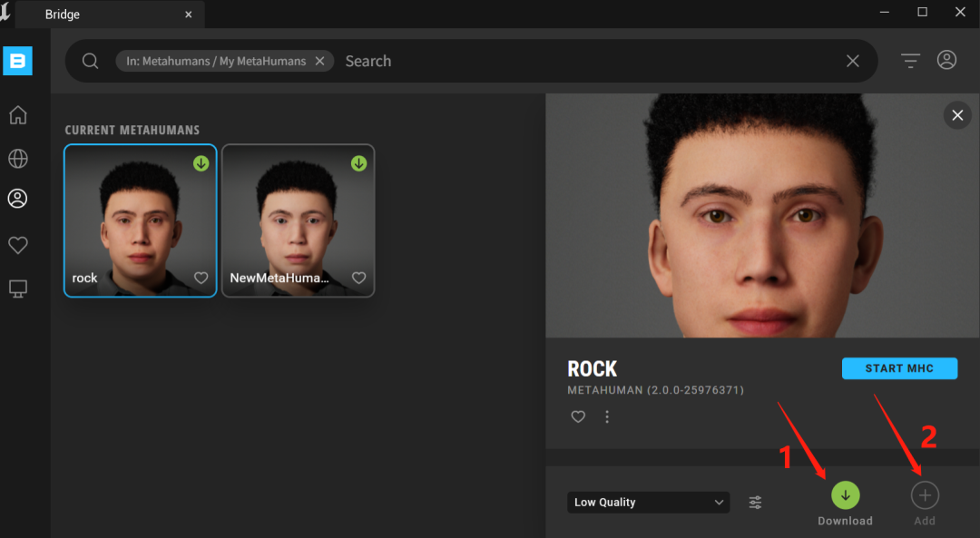Favorite the rock card with heart

coord(201,278)
